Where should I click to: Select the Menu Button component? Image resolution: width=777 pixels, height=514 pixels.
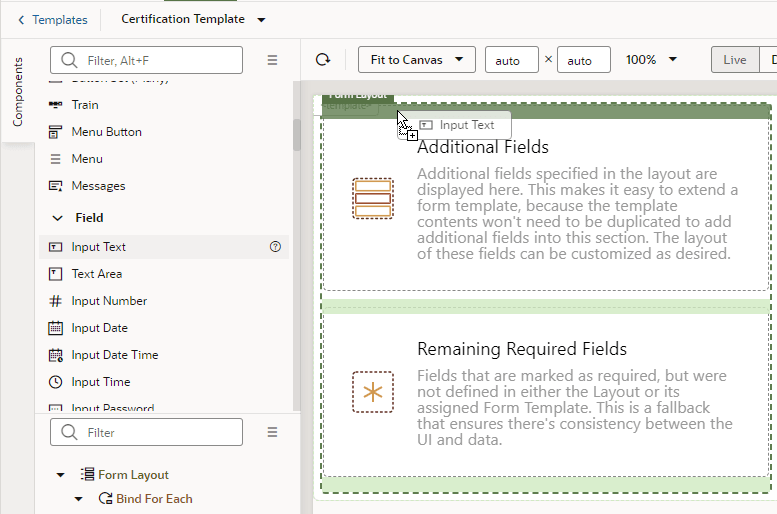pyautogui.click(x=106, y=132)
